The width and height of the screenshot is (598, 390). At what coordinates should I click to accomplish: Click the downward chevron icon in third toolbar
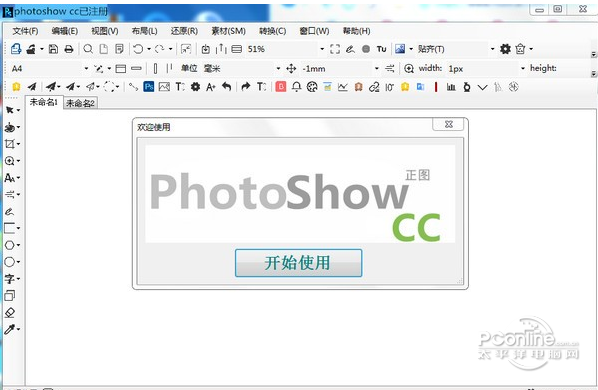482,87
